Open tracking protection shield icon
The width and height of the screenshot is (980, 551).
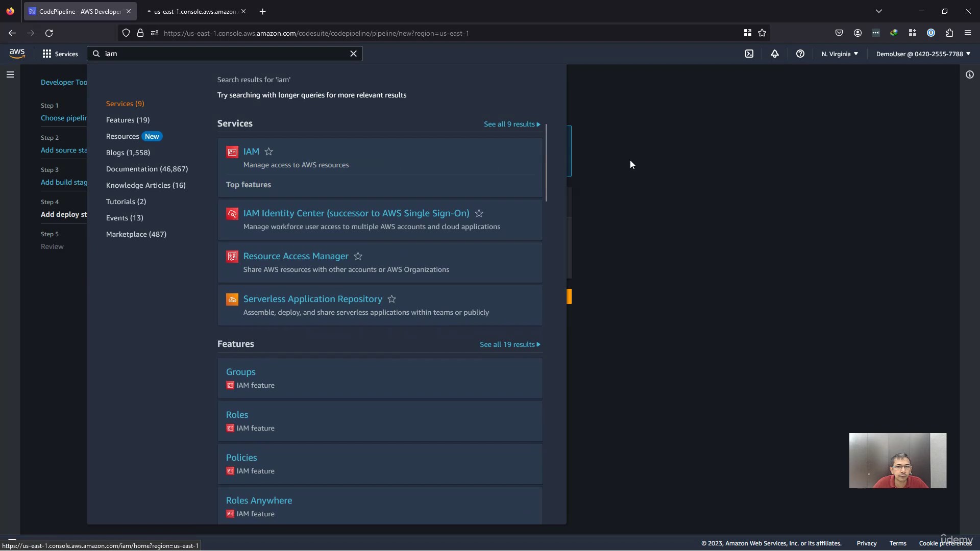126,33
